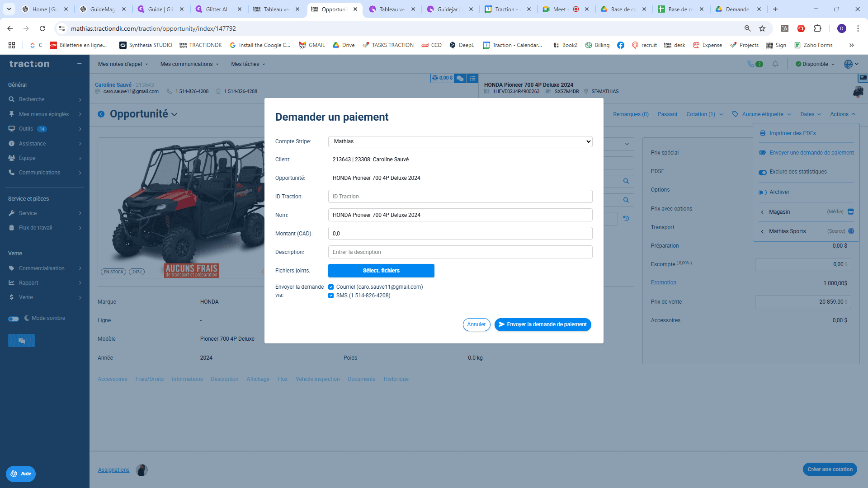The height and width of the screenshot is (488, 868).
Task: Open the notifications bell
Action: 775,64
